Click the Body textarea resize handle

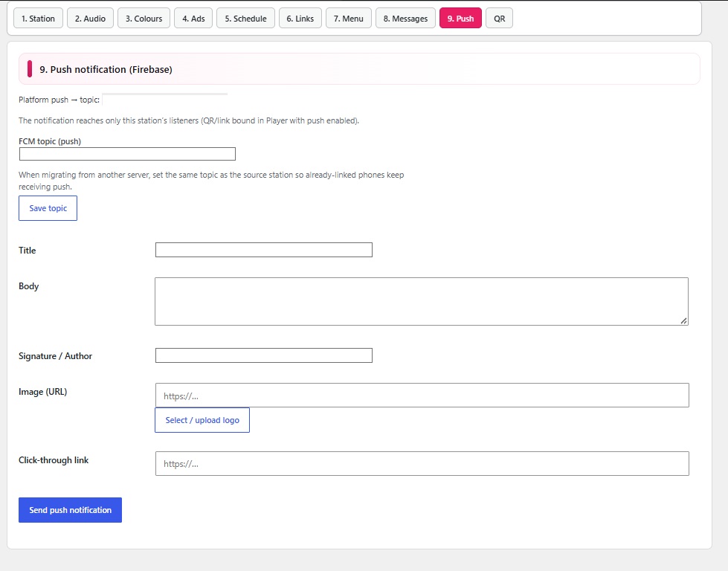click(x=683, y=320)
